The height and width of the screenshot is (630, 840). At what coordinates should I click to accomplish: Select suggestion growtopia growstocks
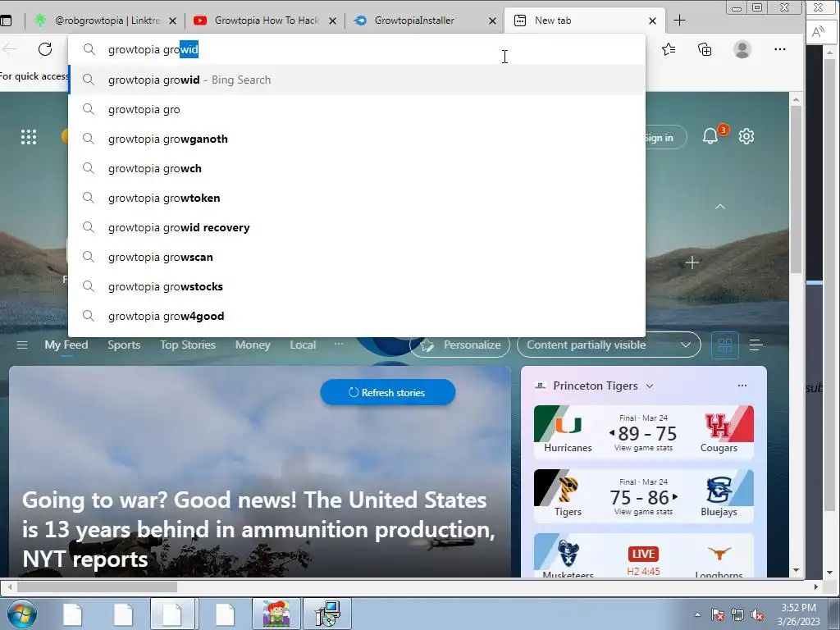(357, 286)
